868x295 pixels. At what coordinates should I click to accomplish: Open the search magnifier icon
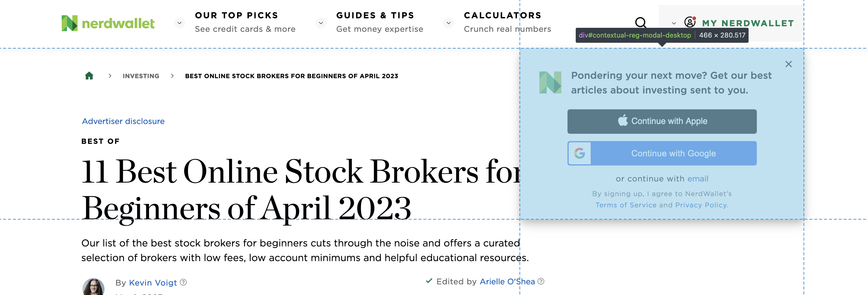(x=640, y=23)
